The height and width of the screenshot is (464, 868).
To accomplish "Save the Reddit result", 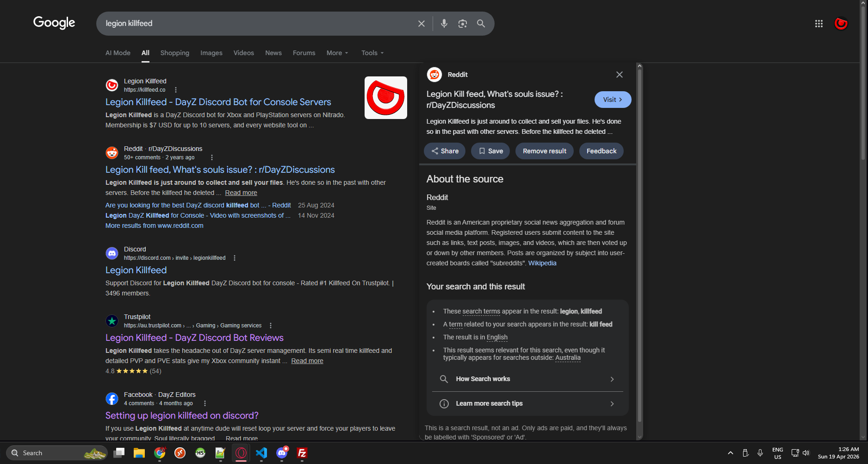I will (490, 151).
